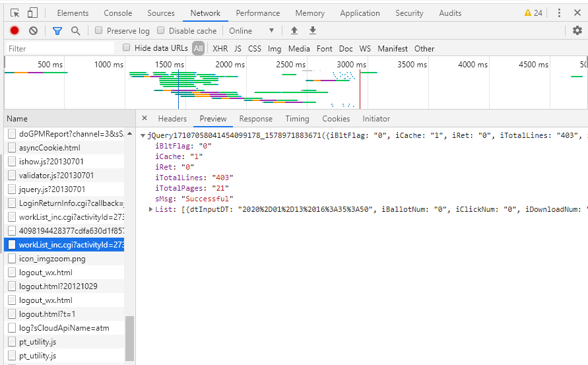Filter requests by XHR
This screenshot has height=365, width=588.
(220, 49)
